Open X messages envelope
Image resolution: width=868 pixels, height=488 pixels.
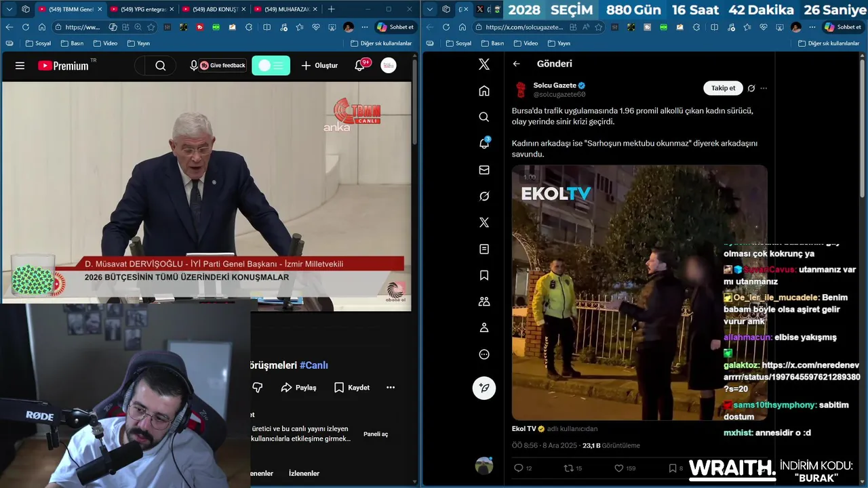(484, 170)
